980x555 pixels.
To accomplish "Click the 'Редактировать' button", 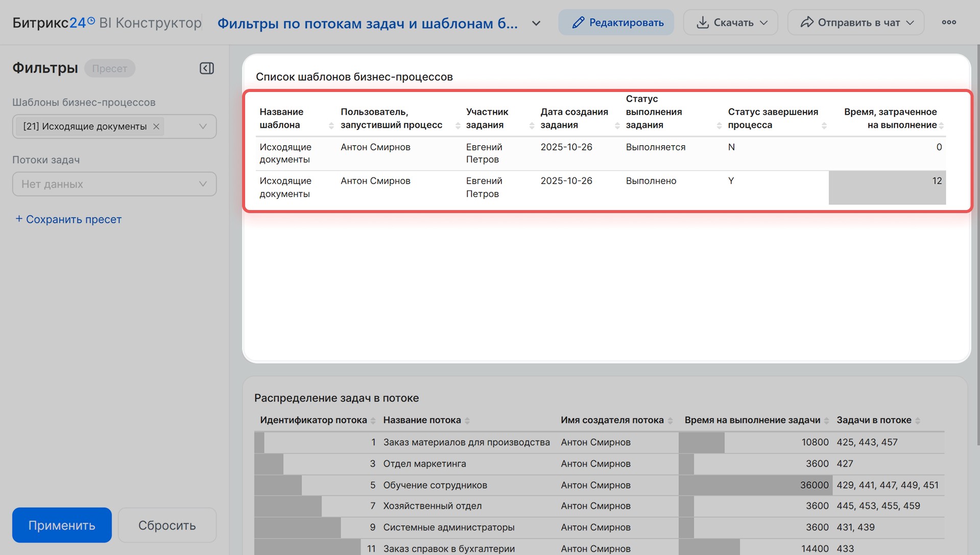I will coord(616,22).
